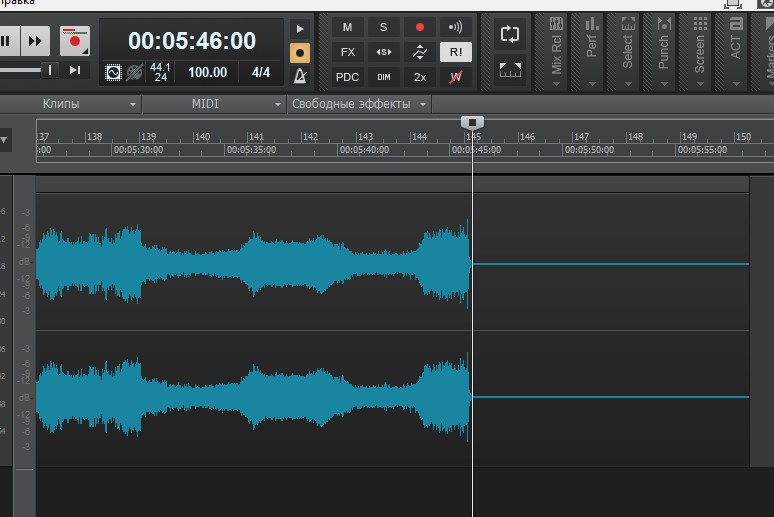This screenshot has width=774, height=517.
Task: Click the playhead marker on the timeline
Action: 472,122
